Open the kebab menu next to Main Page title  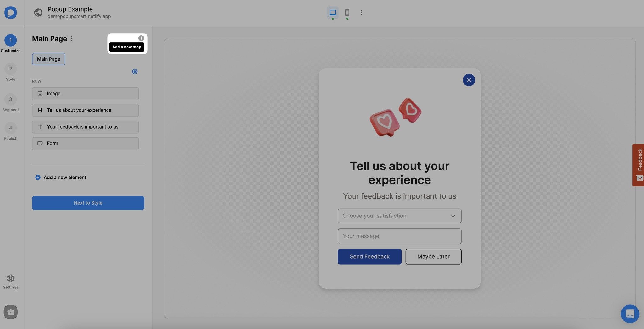[72, 38]
